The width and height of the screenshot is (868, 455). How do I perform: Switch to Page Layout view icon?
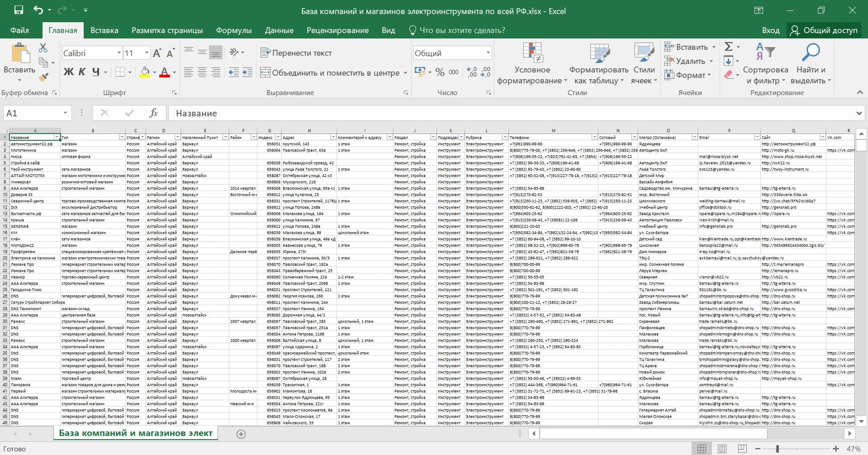click(722, 449)
